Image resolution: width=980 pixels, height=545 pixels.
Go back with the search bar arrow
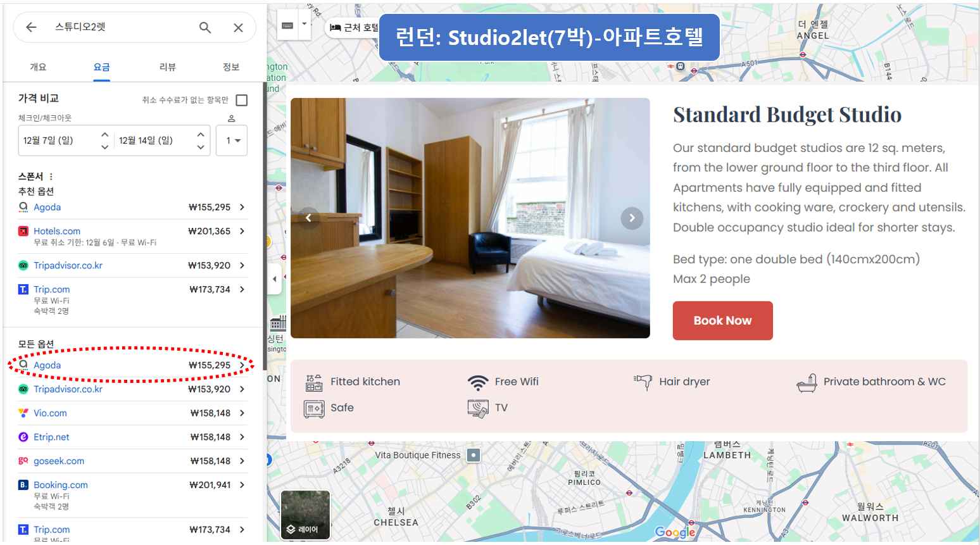(x=31, y=27)
